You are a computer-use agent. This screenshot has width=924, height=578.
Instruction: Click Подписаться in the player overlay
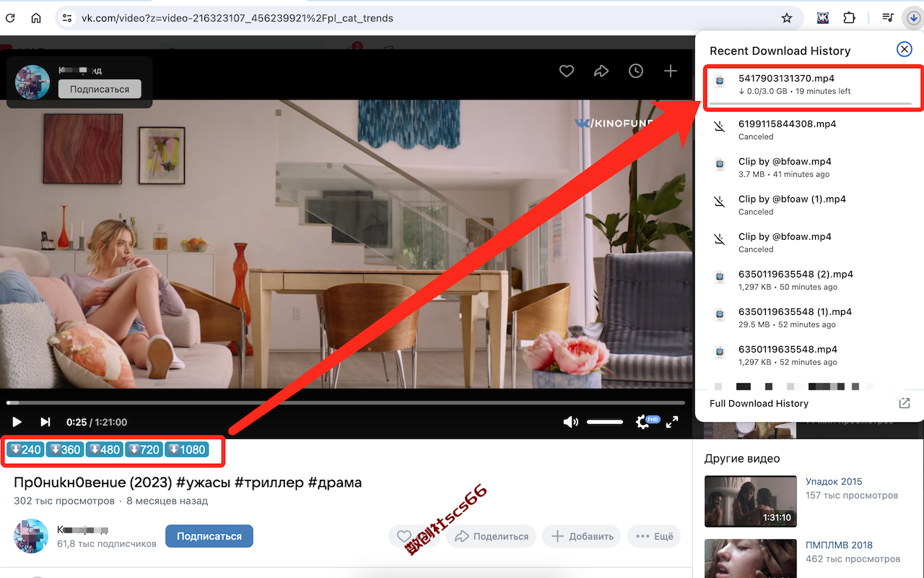[x=100, y=89]
